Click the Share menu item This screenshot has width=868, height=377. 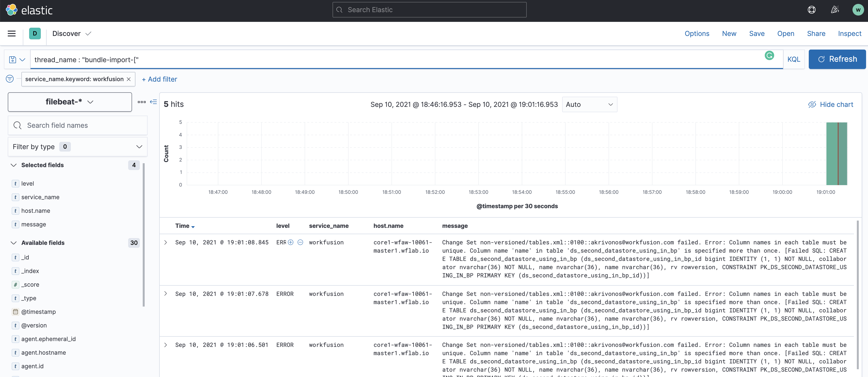coord(816,33)
